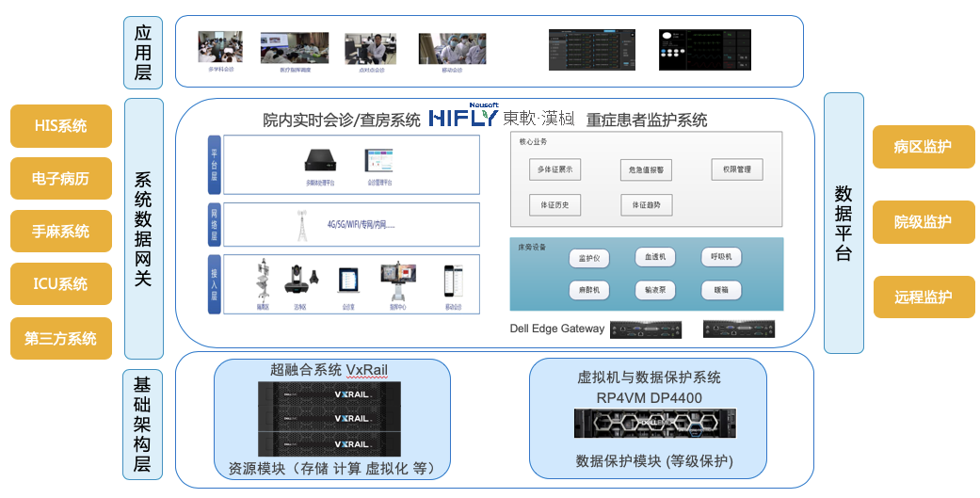Click the 多体征展示 module button
This screenshot has width=980, height=498.
555,169
